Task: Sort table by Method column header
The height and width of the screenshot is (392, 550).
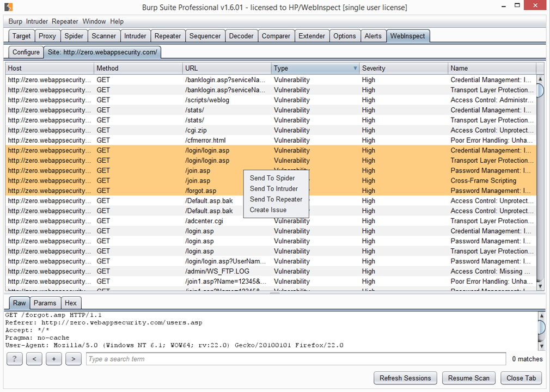Action: 138,69
